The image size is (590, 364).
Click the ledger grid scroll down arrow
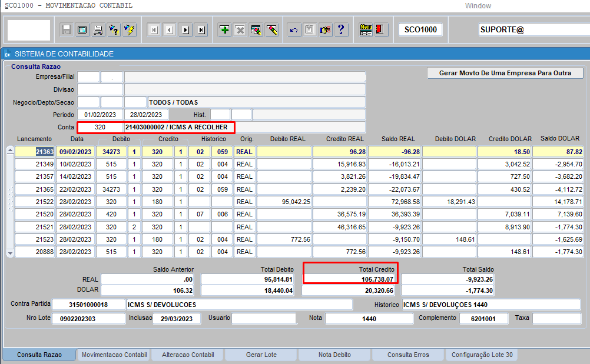click(11, 253)
